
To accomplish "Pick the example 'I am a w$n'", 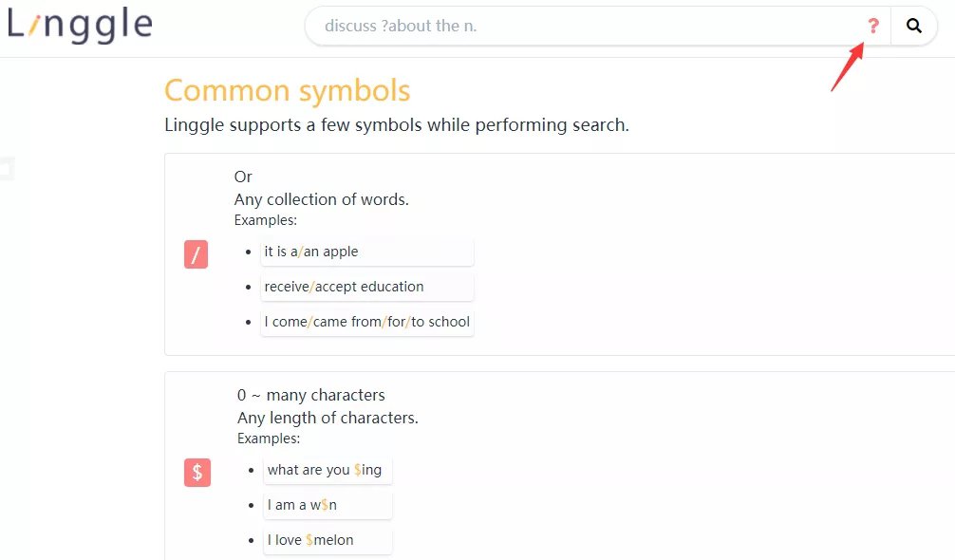I will pyautogui.click(x=328, y=505).
